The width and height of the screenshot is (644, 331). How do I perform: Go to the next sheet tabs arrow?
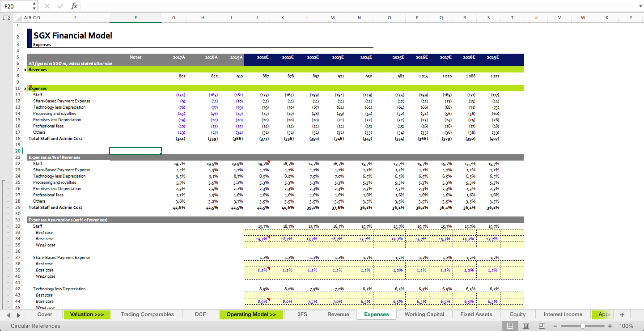click(x=18, y=315)
